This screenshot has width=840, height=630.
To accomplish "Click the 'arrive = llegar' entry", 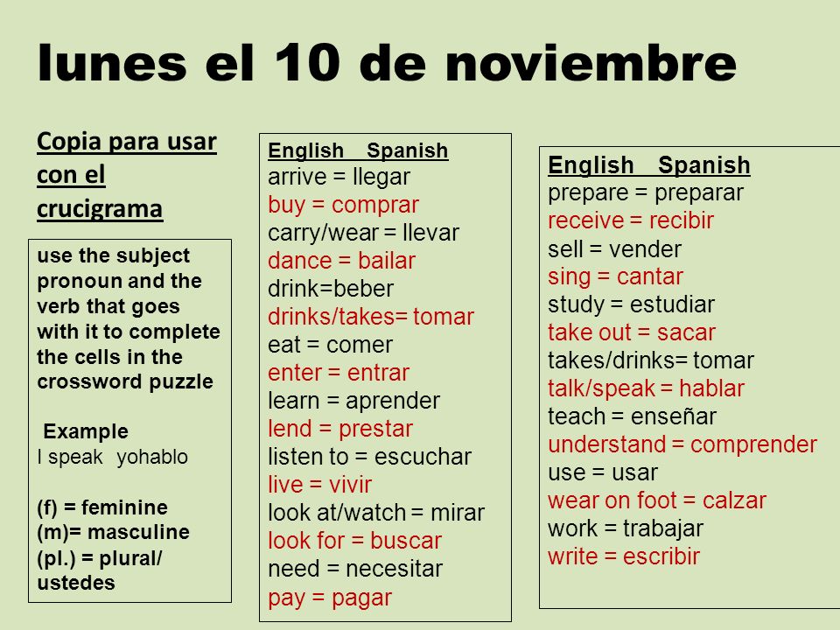I will 339,177.
